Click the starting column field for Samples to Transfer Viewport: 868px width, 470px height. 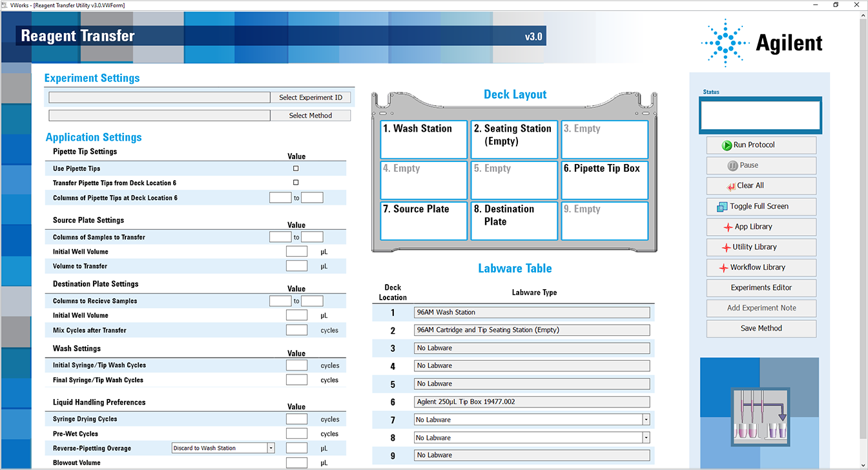(280, 237)
